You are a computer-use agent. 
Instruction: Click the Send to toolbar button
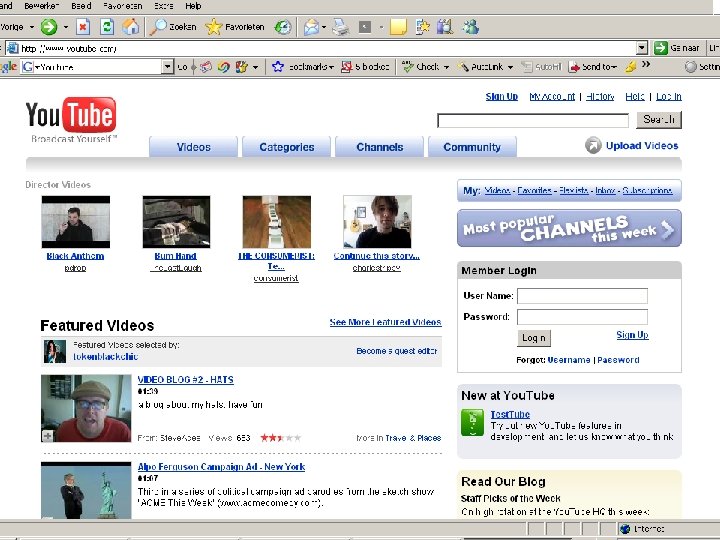point(593,67)
